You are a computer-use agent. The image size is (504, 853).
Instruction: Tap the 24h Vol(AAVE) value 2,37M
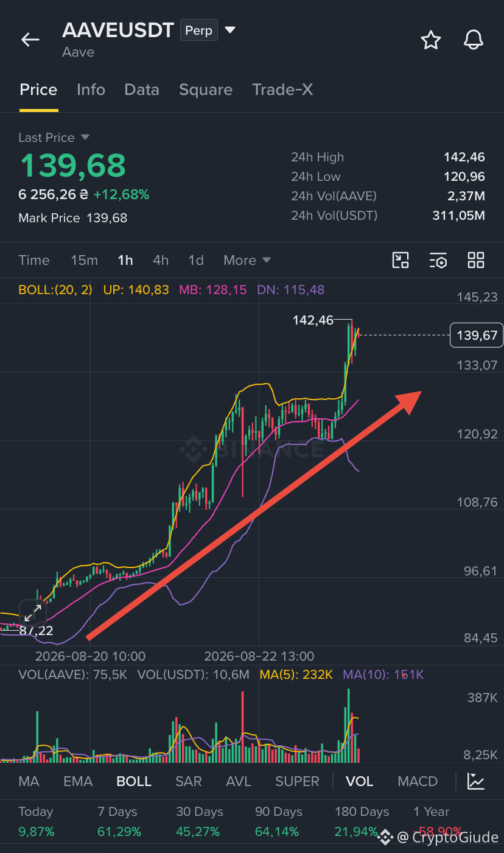466,196
